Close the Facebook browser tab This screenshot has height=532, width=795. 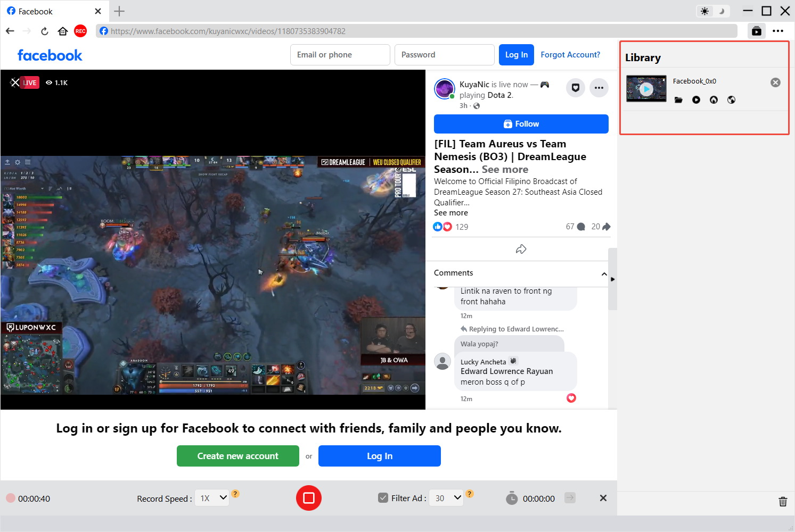(x=98, y=11)
